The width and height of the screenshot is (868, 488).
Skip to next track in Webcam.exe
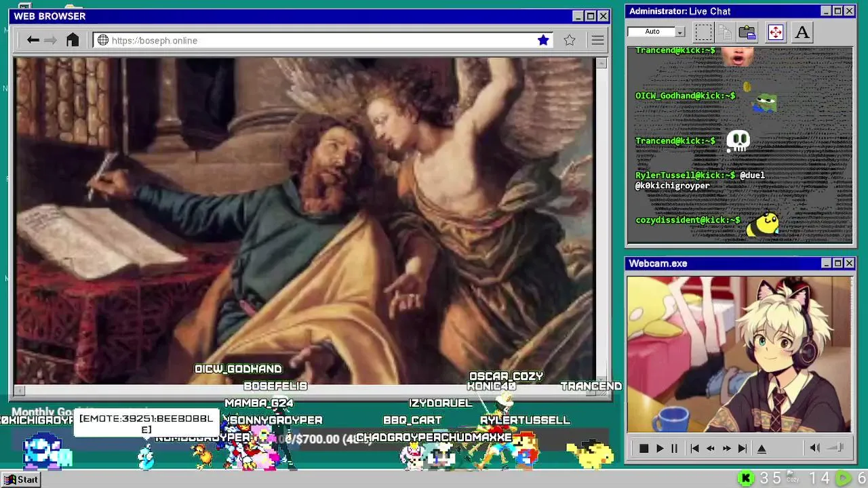(x=743, y=448)
